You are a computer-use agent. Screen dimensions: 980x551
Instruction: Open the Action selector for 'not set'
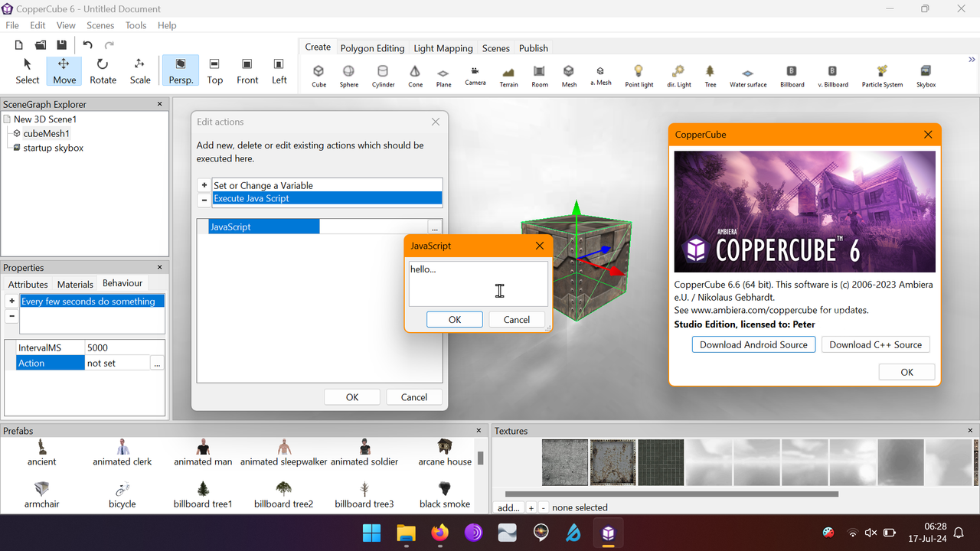coord(157,362)
